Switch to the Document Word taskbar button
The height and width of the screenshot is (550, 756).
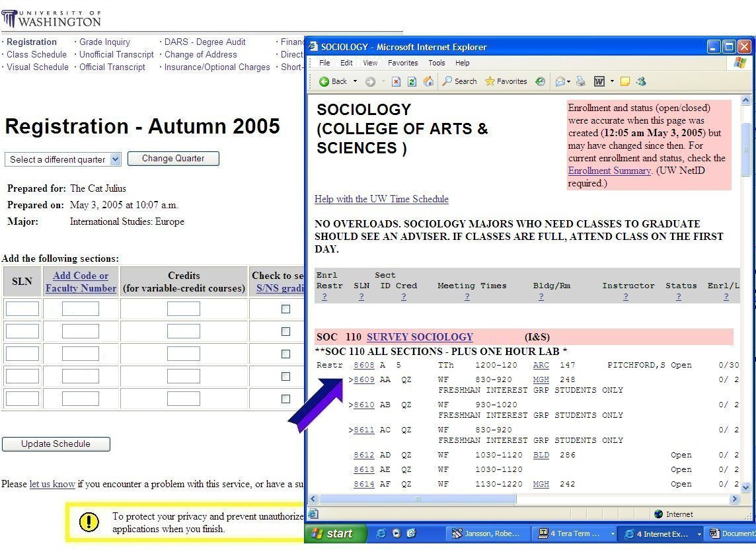[x=731, y=533]
